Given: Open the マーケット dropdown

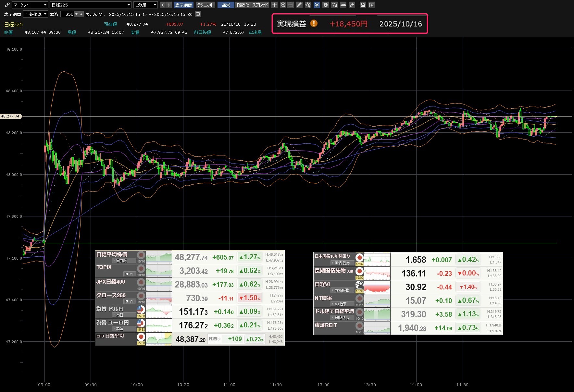Looking at the screenshot, I should (30, 5).
